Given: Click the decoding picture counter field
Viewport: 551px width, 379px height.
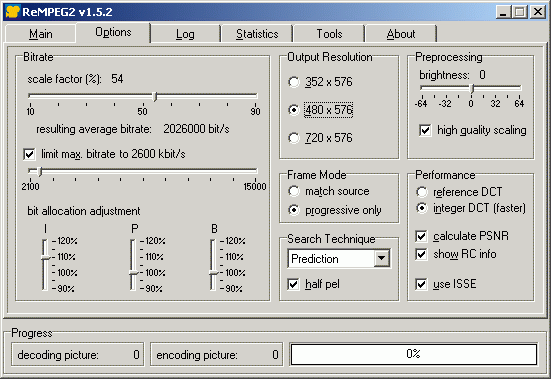Looking at the screenshot, I should (x=78, y=355).
